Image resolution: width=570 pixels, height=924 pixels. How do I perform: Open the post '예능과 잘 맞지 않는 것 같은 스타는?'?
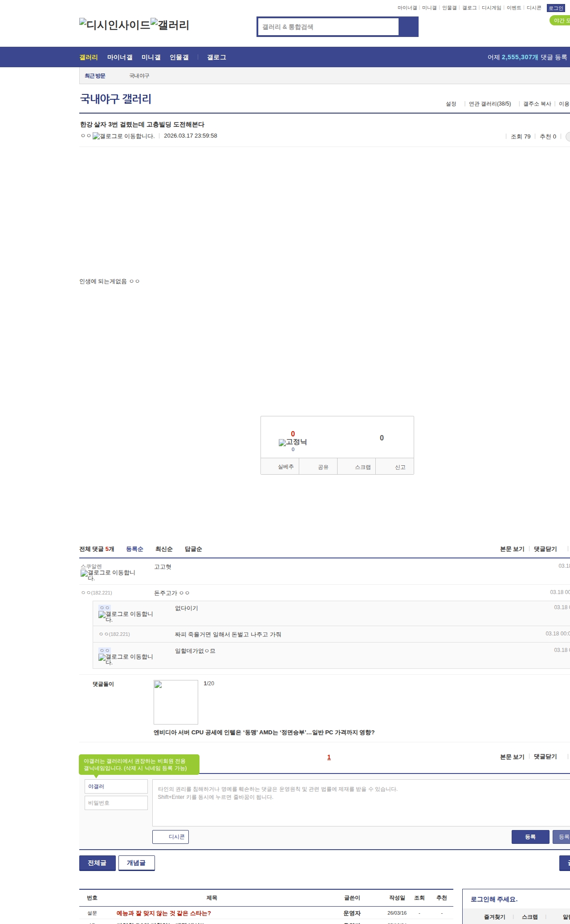(164, 913)
